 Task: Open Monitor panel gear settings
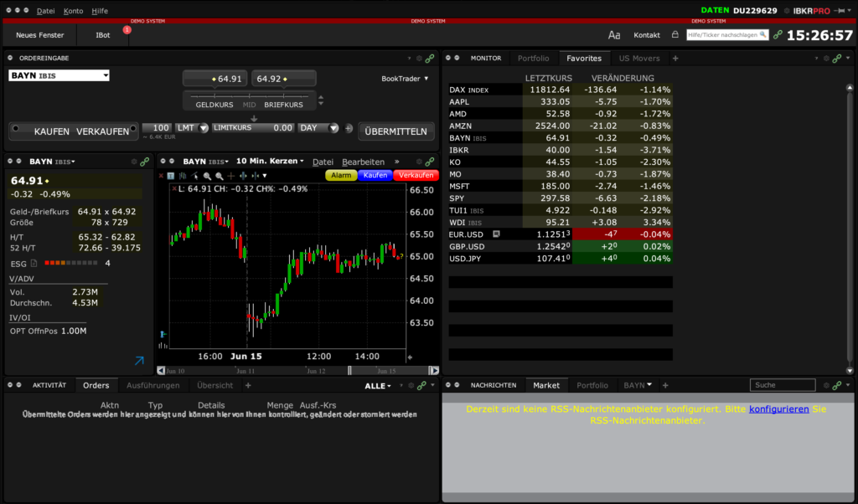[826, 58]
